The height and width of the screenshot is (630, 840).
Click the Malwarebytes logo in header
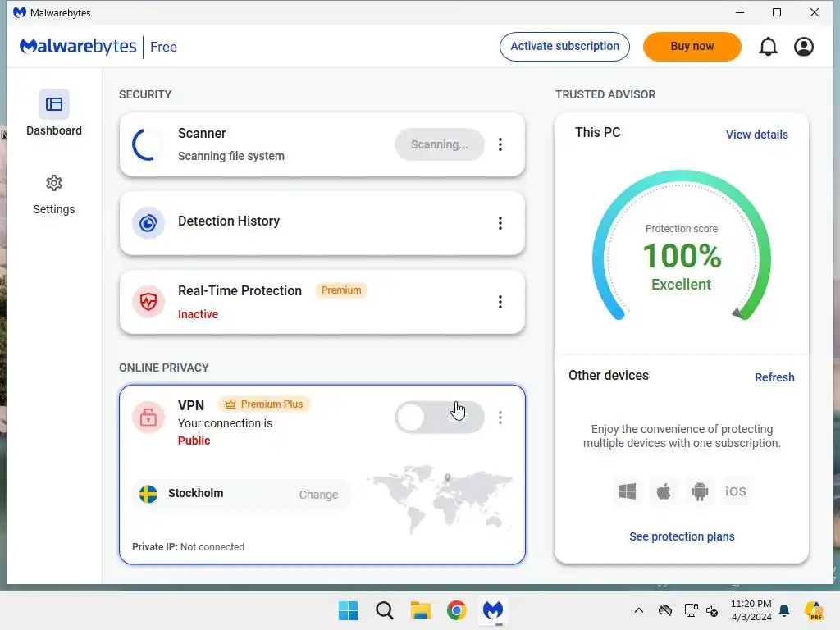(78, 47)
